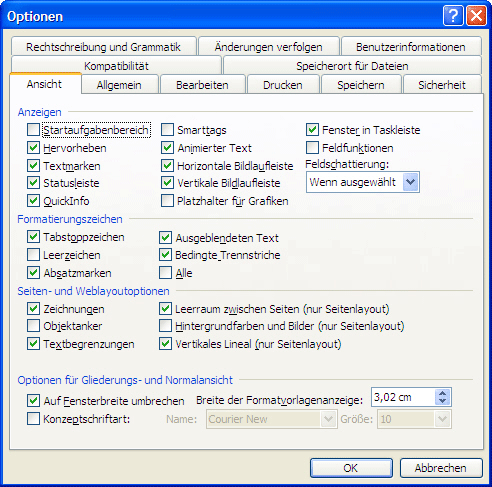Enable the Objektanker checkbox
Screen dimensions: 492x487
33,326
